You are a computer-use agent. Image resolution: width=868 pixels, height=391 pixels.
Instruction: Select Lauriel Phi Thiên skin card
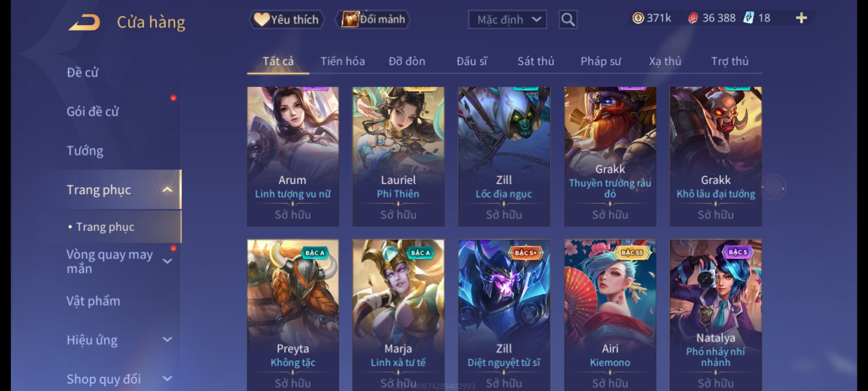(x=398, y=156)
